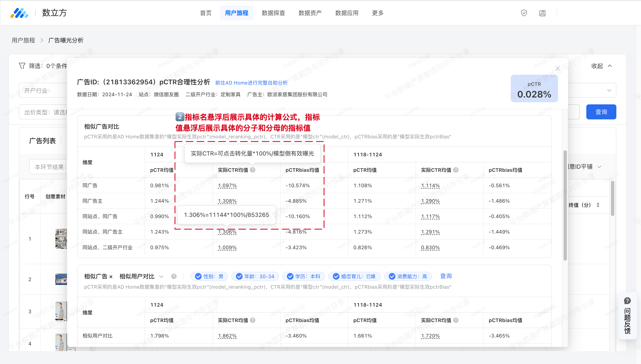Click the funnel filter icon
Image resolution: width=641 pixels, height=364 pixels.
click(x=22, y=66)
